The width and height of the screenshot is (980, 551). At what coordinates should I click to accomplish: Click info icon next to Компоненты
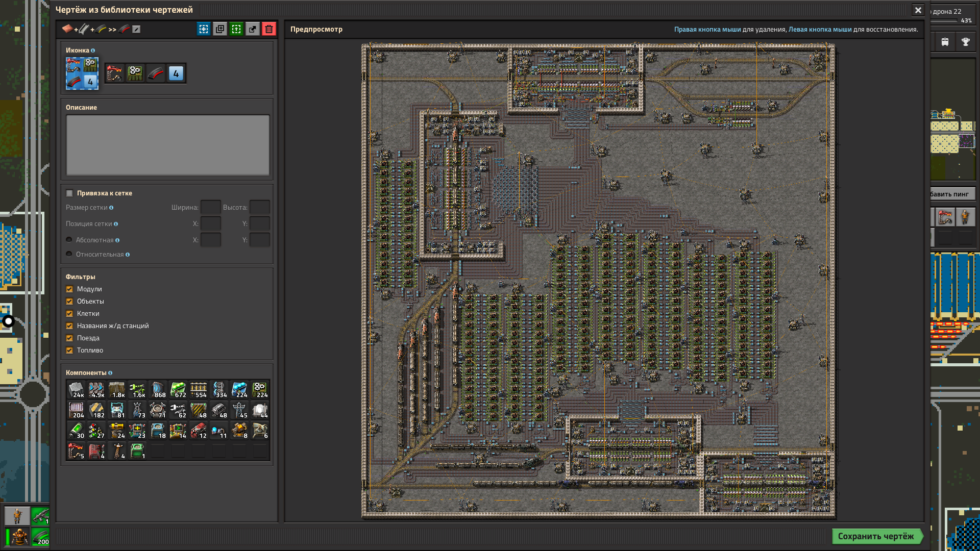pos(110,373)
